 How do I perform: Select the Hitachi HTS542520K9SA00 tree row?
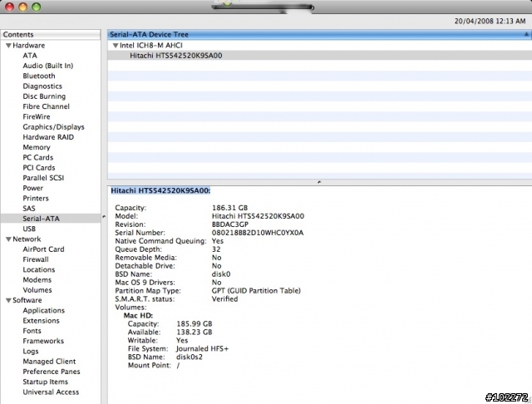[319, 56]
